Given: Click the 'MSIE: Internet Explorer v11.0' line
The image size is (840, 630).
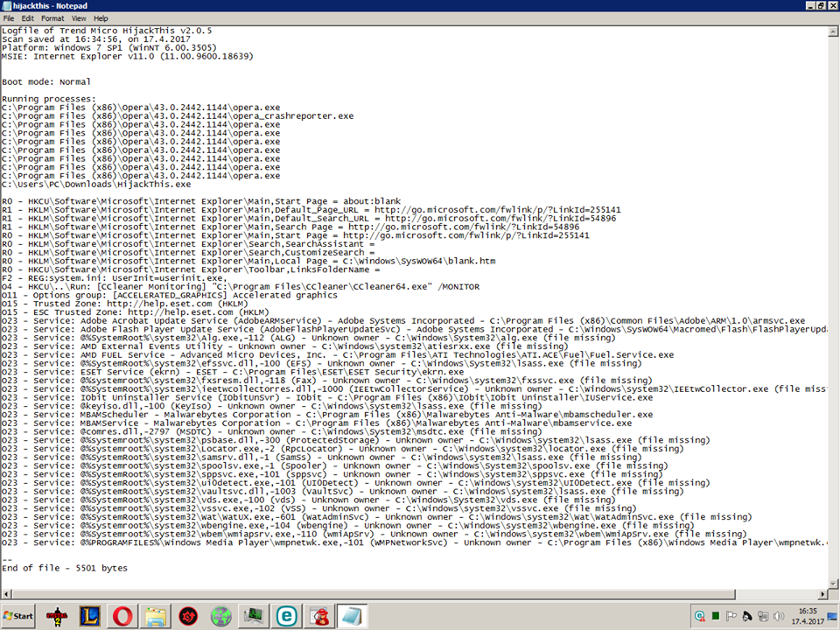Looking at the screenshot, I should 128,56.
